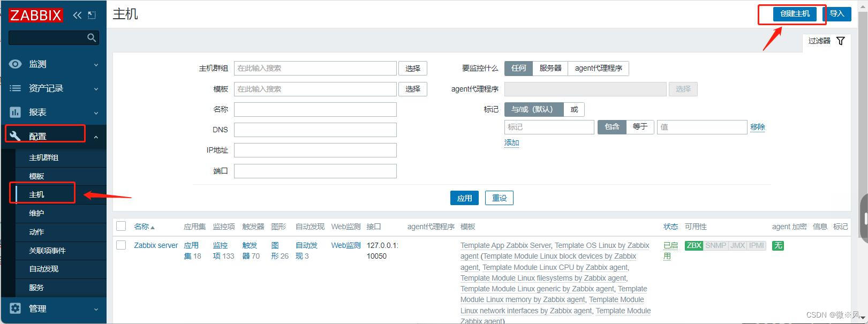
Task: Click the 移除 tag link
Action: 758,127
